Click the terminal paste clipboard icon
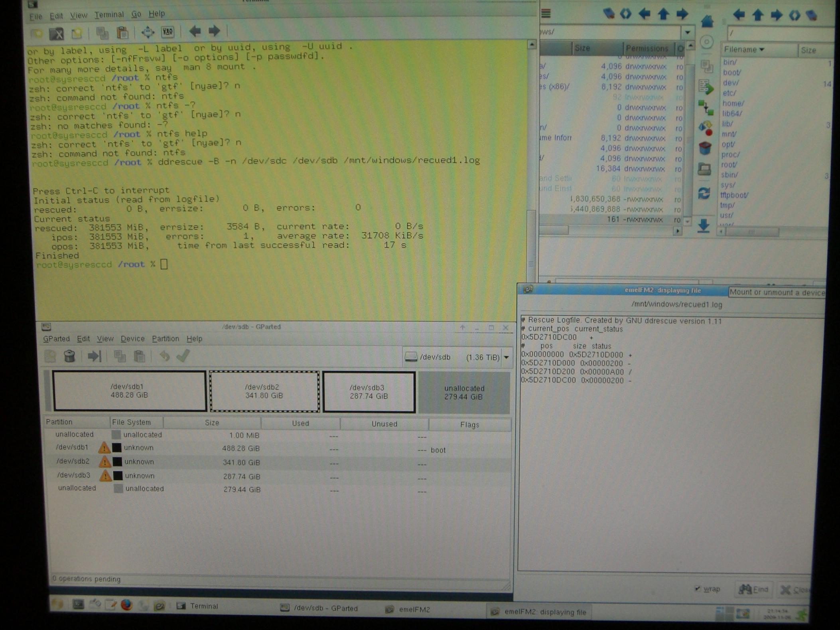 coord(122,33)
